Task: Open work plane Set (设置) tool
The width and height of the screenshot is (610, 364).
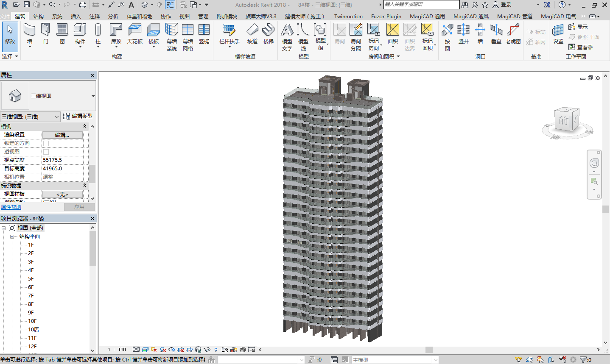Action: click(x=558, y=34)
